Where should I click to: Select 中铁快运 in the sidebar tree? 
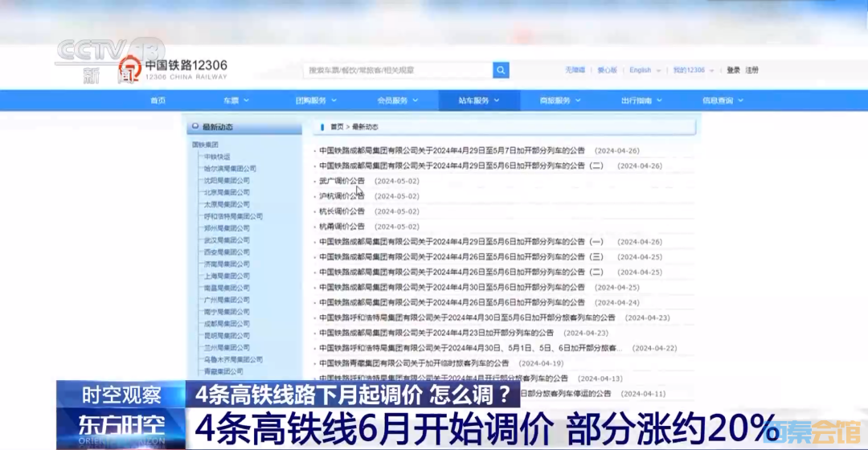point(217,157)
